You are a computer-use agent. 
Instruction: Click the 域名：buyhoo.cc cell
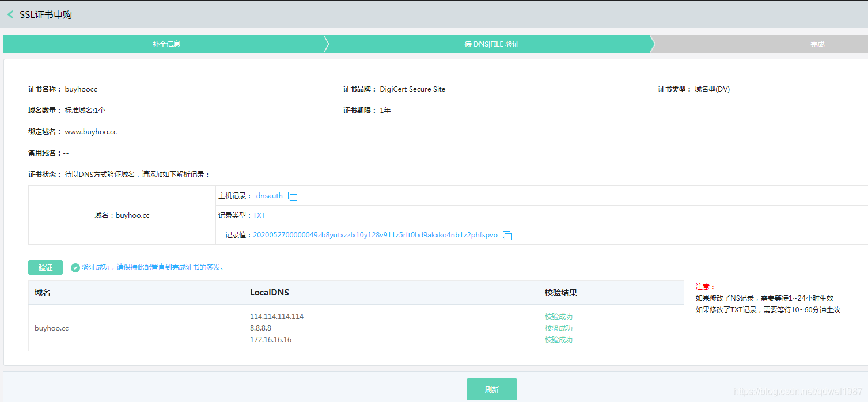click(122, 215)
